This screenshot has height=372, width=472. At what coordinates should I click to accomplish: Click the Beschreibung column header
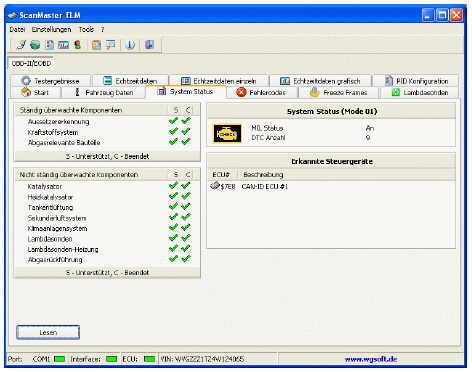(x=263, y=175)
